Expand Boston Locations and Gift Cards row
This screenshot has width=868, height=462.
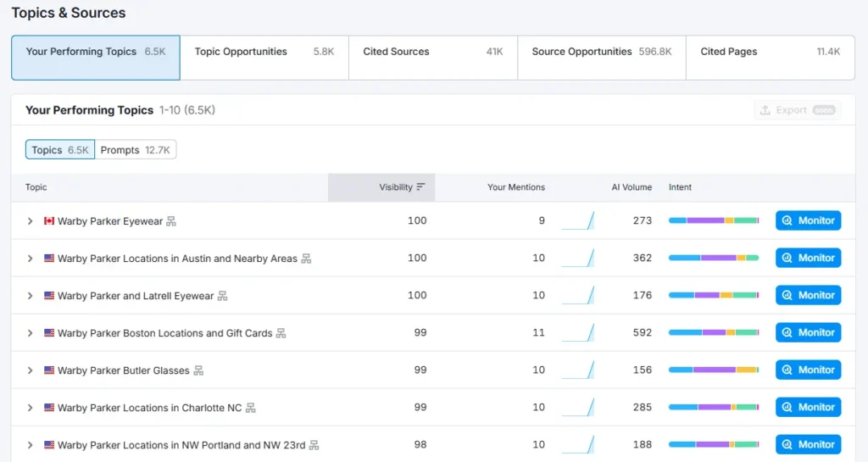30,333
